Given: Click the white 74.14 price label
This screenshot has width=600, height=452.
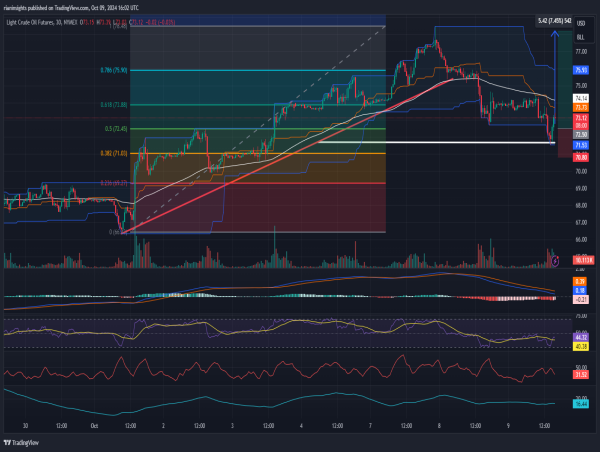Looking at the screenshot, I should [x=581, y=99].
